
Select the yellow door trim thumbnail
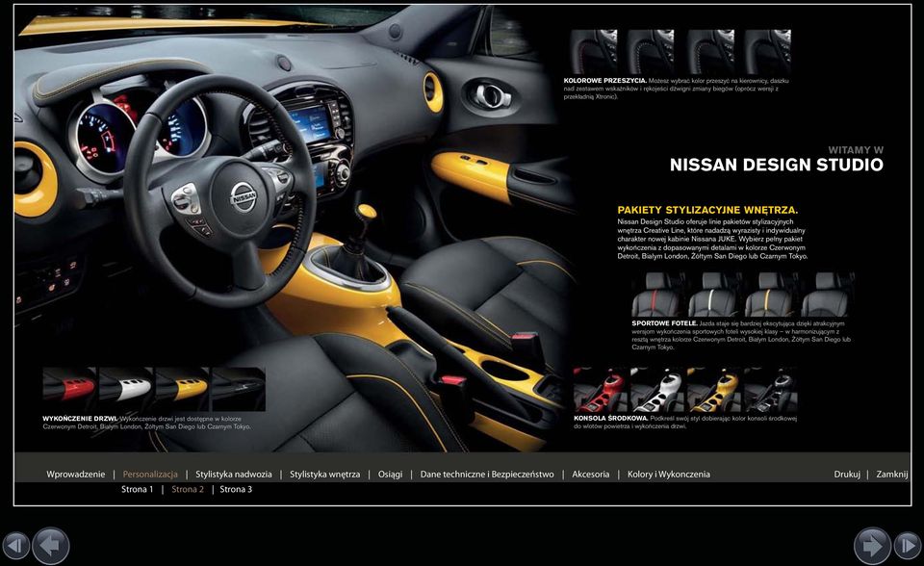coord(182,389)
